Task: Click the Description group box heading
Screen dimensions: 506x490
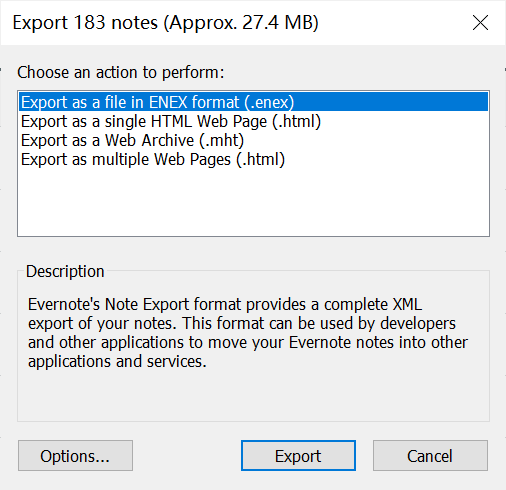Action: [65, 271]
